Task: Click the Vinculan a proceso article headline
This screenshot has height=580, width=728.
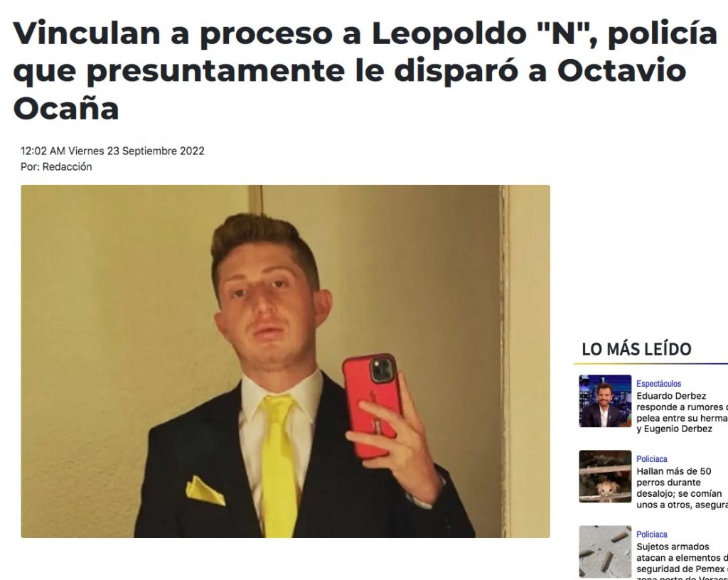Action: pos(365,70)
